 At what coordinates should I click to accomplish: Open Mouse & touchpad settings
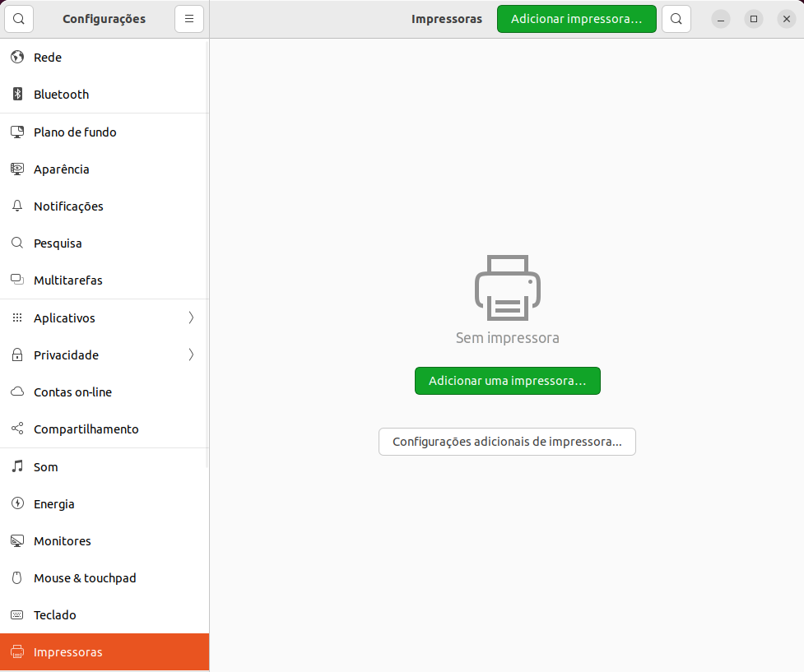click(x=85, y=578)
